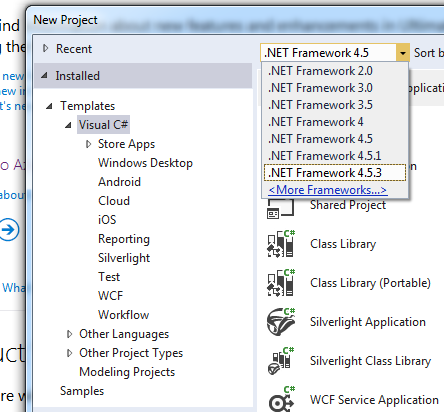Select Other Project Types in tree

[x=131, y=353]
